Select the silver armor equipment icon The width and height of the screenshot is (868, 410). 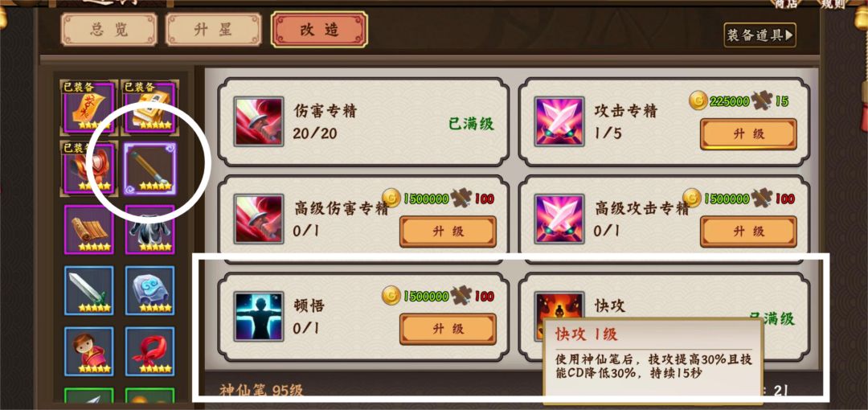point(149,229)
